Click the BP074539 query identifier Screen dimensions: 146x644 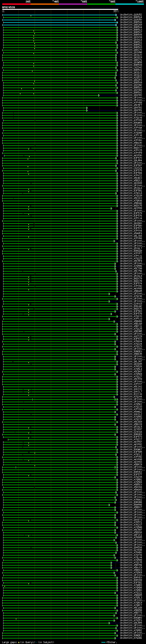(8, 8)
